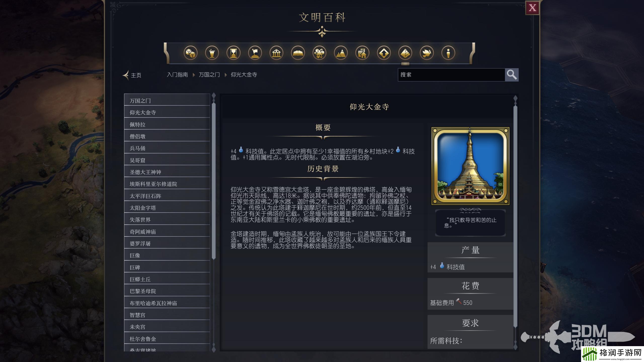This screenshot has width=644, height=362.
Task: Open the city buildings category
Action: point(363,53)
